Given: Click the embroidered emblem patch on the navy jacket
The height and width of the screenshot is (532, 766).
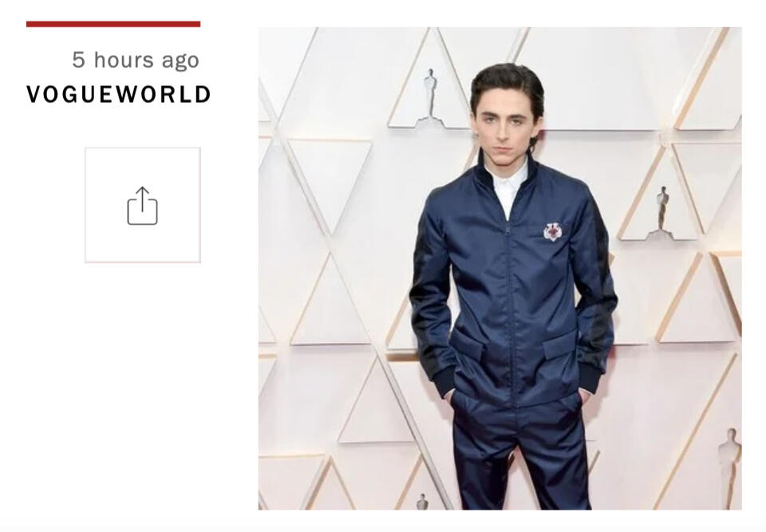Looking at the screenshot, I should [x=552, y=231].
